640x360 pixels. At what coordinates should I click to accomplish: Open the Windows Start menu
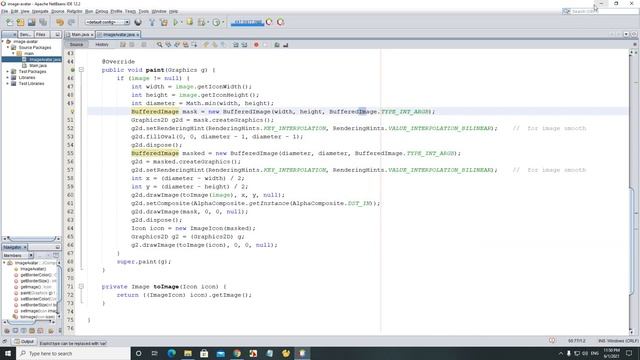(8, 353)
